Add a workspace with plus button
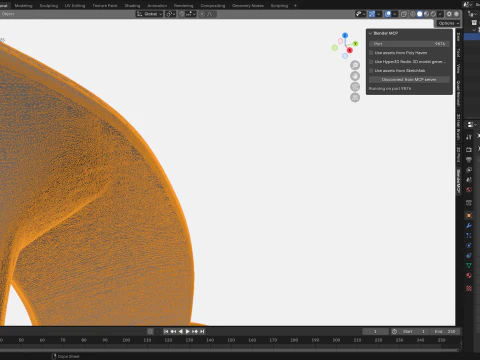This screenshot has height=360, width=480. click(295, 6)
